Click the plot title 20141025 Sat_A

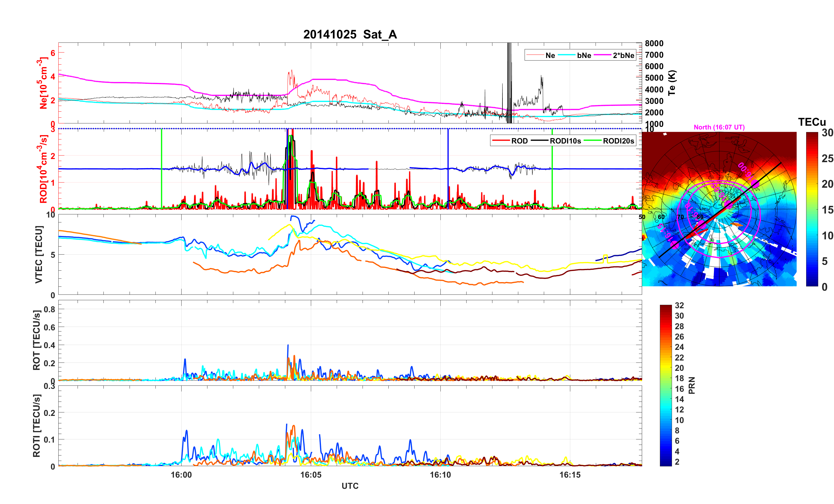[350, 34]
